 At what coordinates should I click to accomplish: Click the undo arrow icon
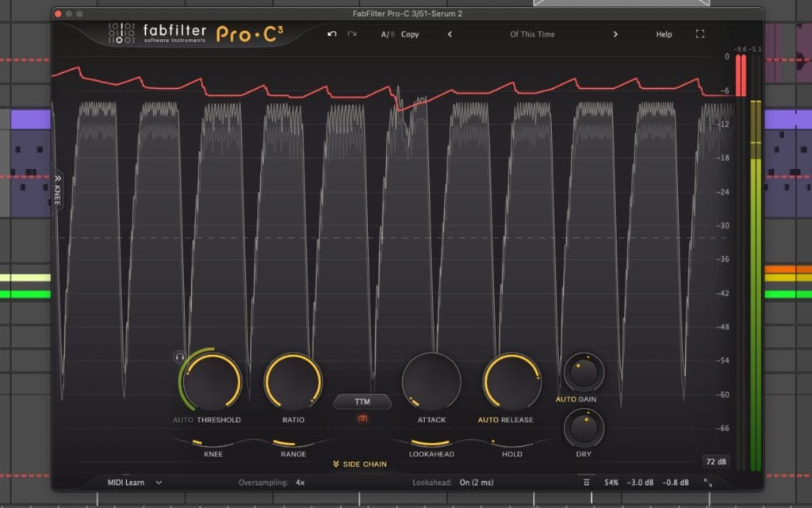pyautogui.click(x=332, y=34)
